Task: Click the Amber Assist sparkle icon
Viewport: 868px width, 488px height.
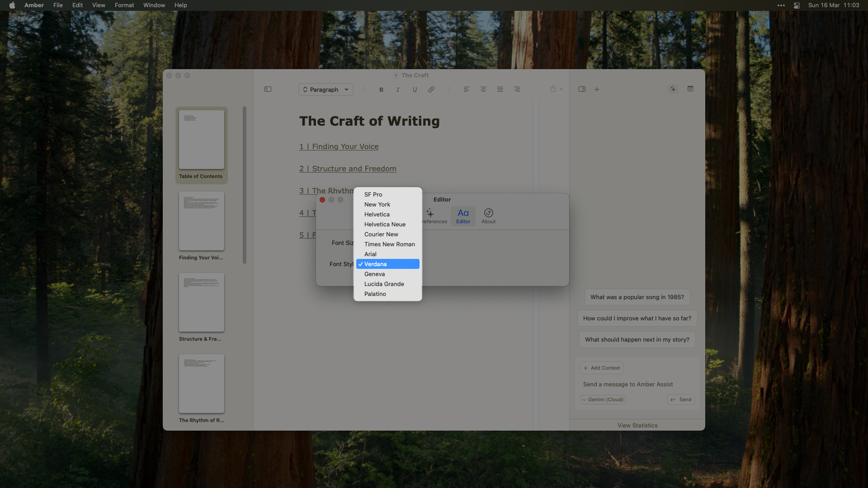Action: pyautogui.click(x=673, y=89)
